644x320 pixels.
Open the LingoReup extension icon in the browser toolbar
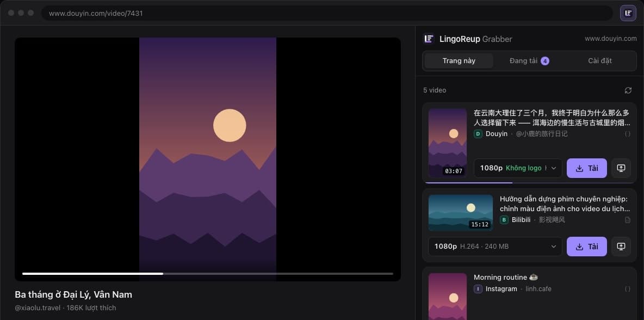coord(628,13)
